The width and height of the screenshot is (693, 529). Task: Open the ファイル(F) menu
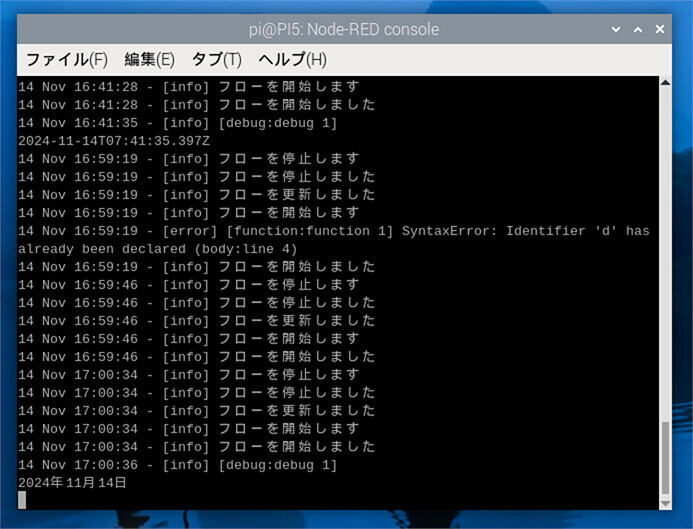[67, 59]
